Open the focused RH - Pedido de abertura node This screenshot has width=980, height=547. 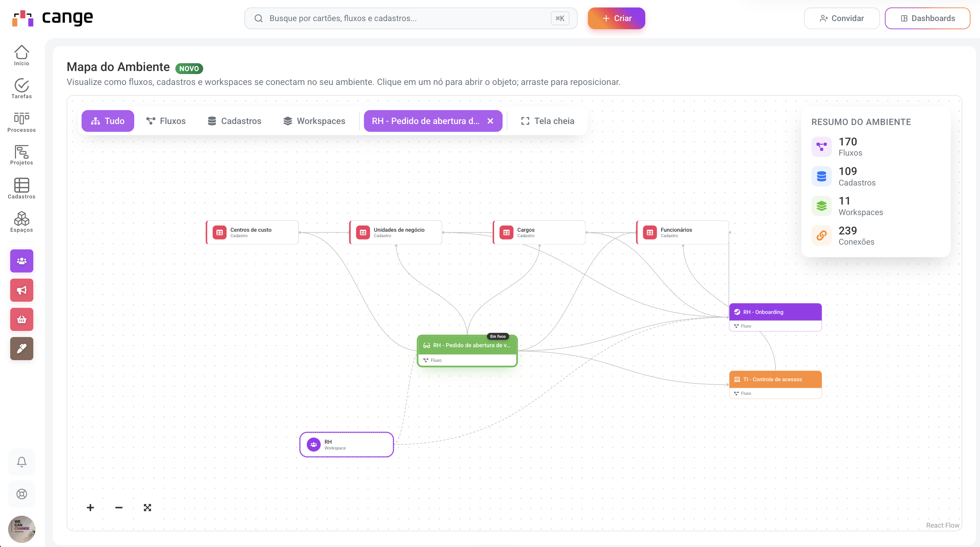pos(467,351)
